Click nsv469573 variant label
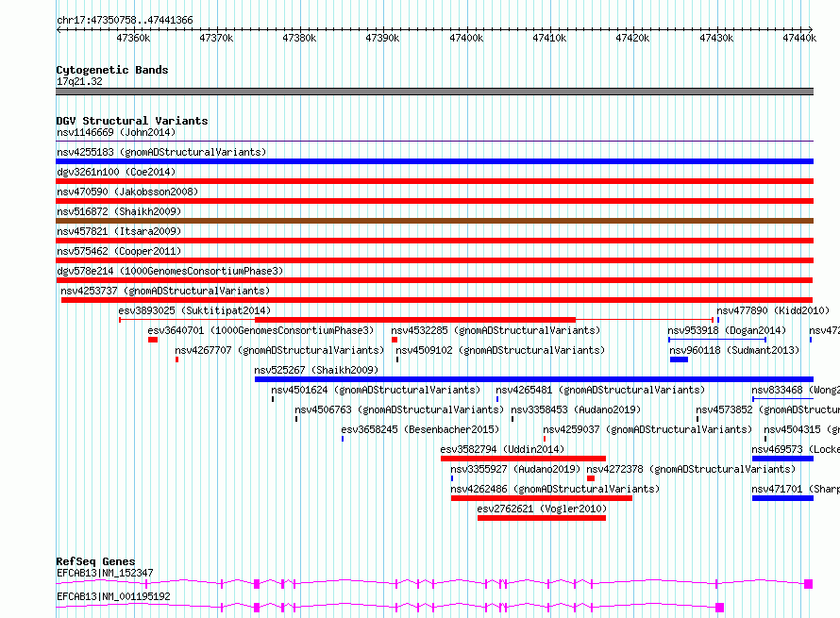The width and height of the screenshot is (840, 618). pos(796,449)
